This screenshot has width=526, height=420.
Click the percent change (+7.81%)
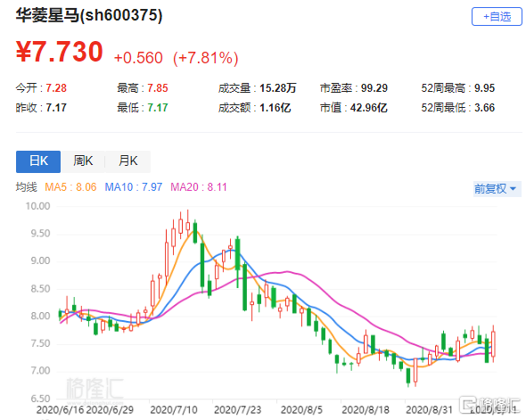[x=206, y=58]
